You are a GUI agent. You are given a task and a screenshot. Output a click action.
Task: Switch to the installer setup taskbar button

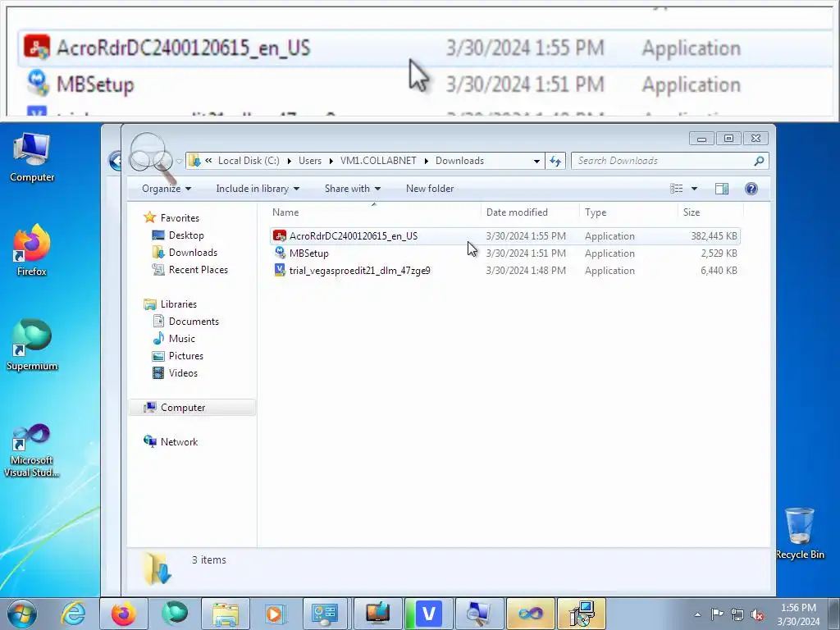(582, 614)
